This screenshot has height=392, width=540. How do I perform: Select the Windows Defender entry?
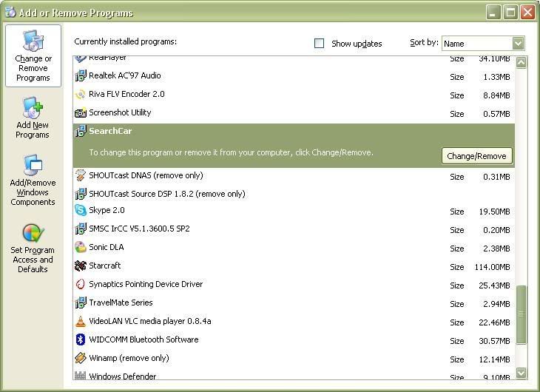pos(294,374)
